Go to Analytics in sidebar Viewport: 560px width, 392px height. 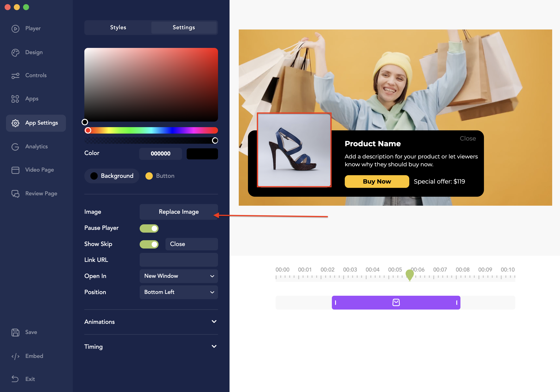(37, 146)
